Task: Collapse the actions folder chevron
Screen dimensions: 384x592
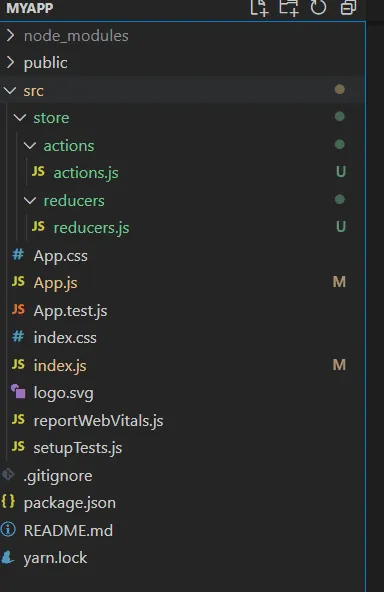Action: click(x=30, y=145)
